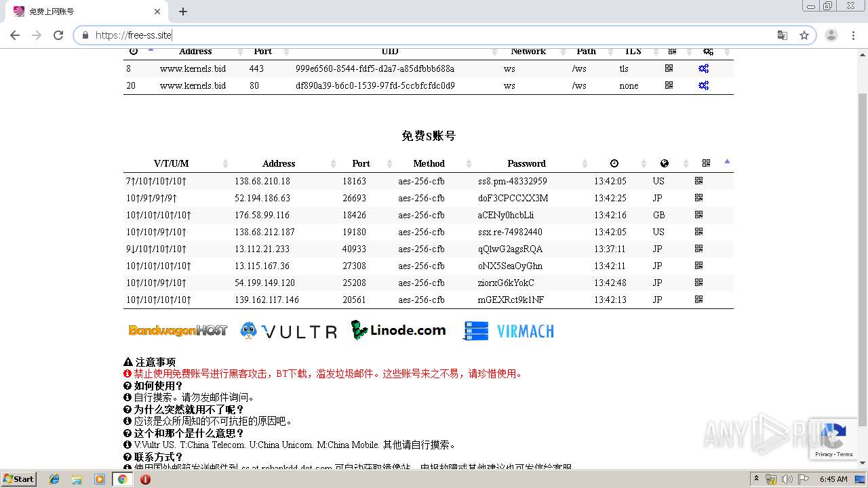Open QR code for 13.112.21.233 row
868x488 pixels.
point(698,249)
